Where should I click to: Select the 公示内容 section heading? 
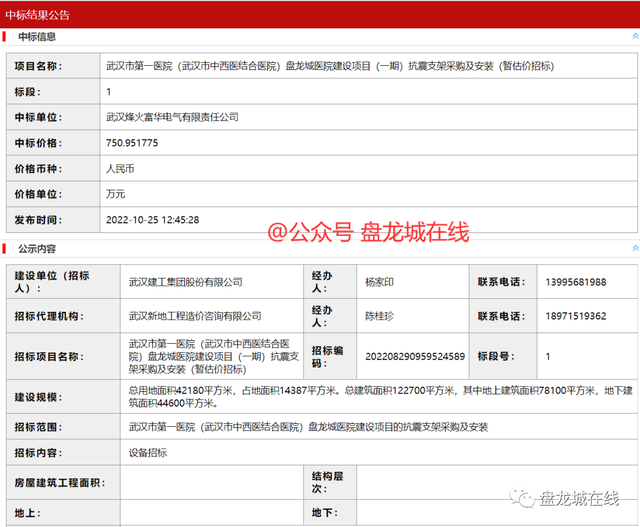(x=37, y=249)
